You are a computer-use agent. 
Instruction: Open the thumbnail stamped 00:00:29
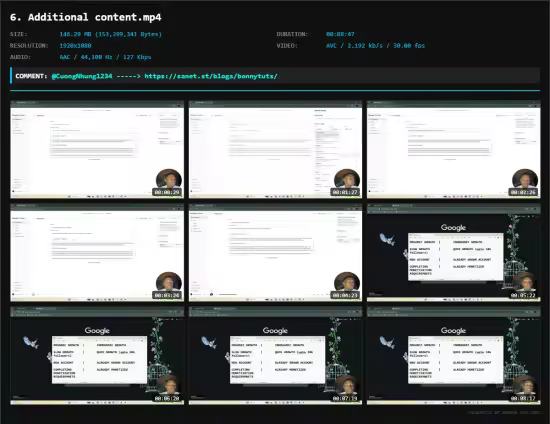click(x=97, y=149)
